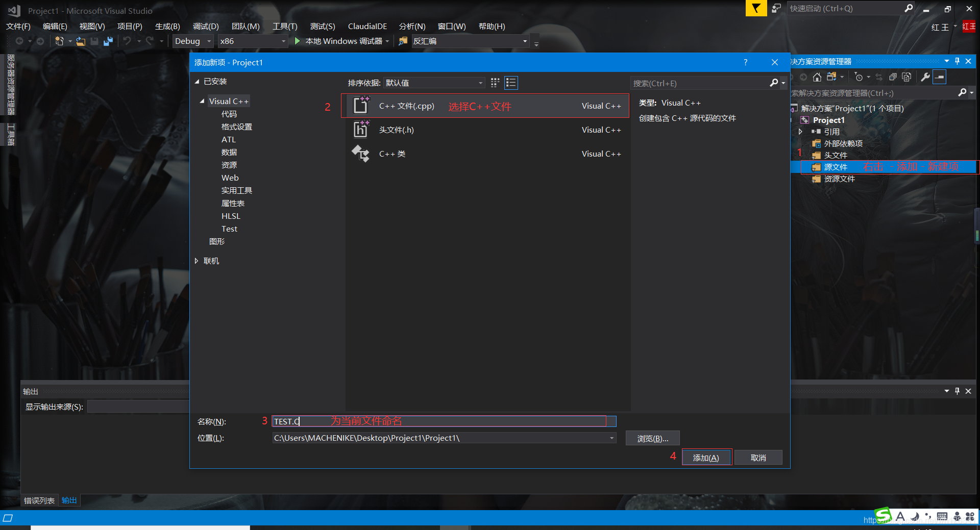980x530 pixels.
Task: Open the sort by 默认值 dropdown
Action: click(434, 83)
